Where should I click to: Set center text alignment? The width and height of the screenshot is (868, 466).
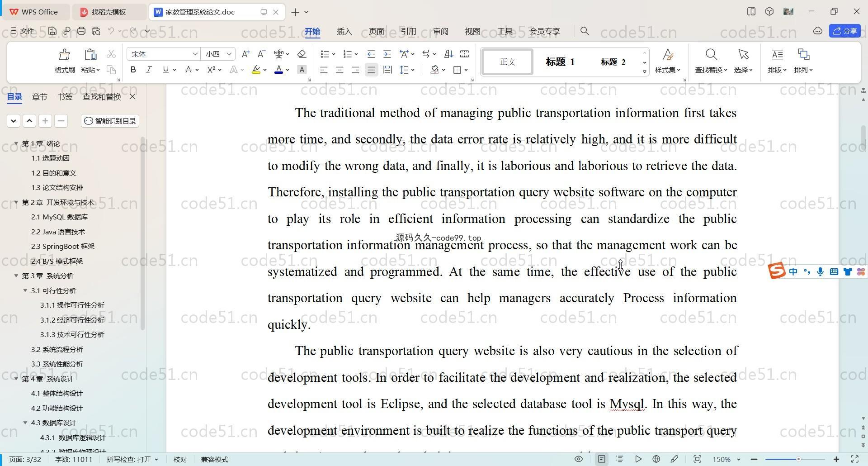tap(340, 70)
